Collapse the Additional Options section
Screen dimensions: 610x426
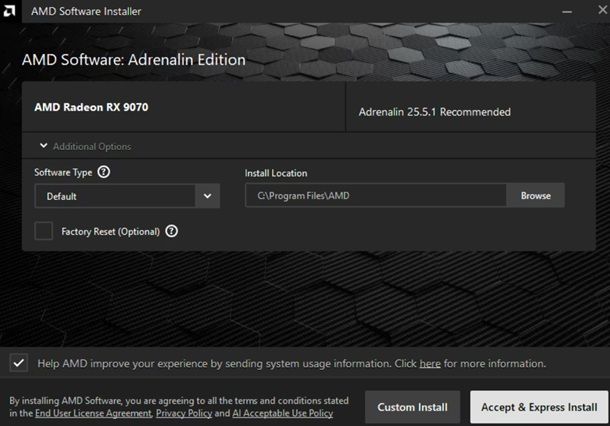pyautogui.click(x=44, y=146)
